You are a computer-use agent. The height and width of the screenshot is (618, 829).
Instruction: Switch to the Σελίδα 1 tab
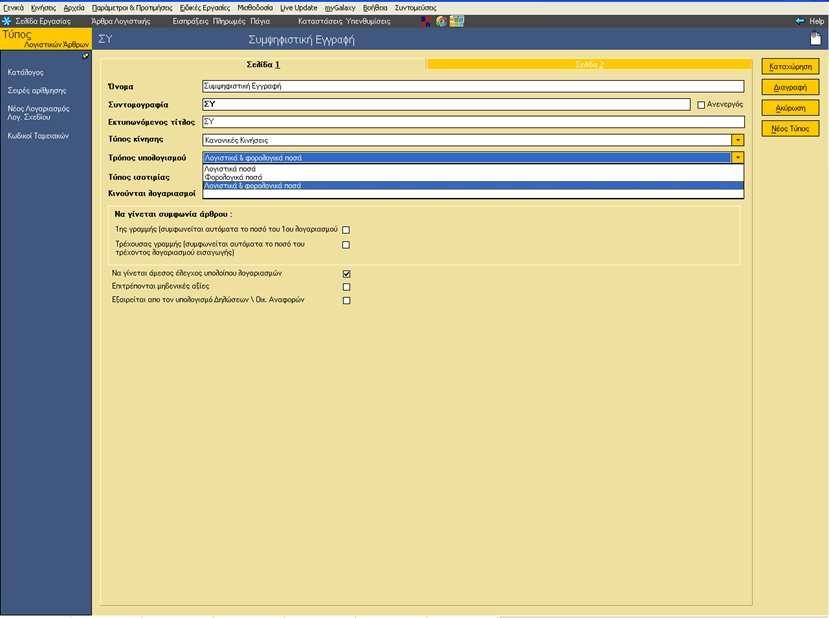tap(263, 64)
